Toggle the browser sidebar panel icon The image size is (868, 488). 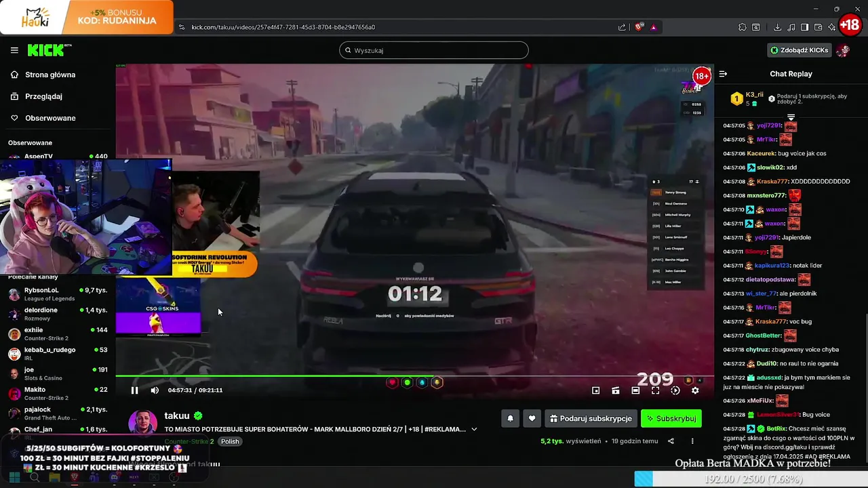pyautogui.click(x=804, y=27)
